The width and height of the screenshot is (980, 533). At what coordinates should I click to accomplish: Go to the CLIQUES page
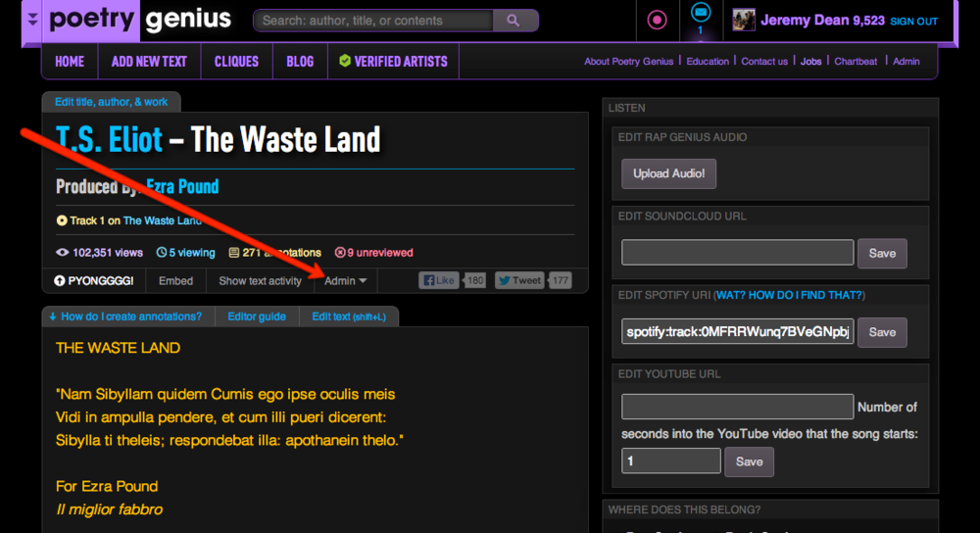point(236,61)
